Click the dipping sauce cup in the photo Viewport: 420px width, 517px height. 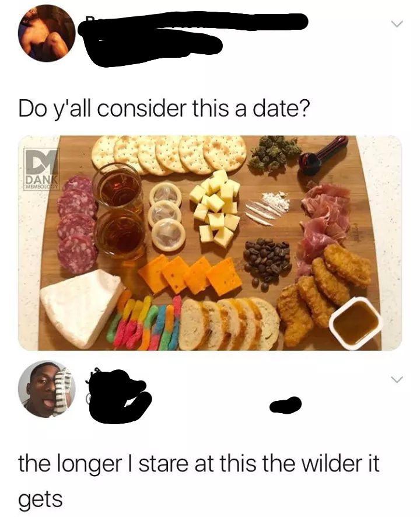click(356, 322)
